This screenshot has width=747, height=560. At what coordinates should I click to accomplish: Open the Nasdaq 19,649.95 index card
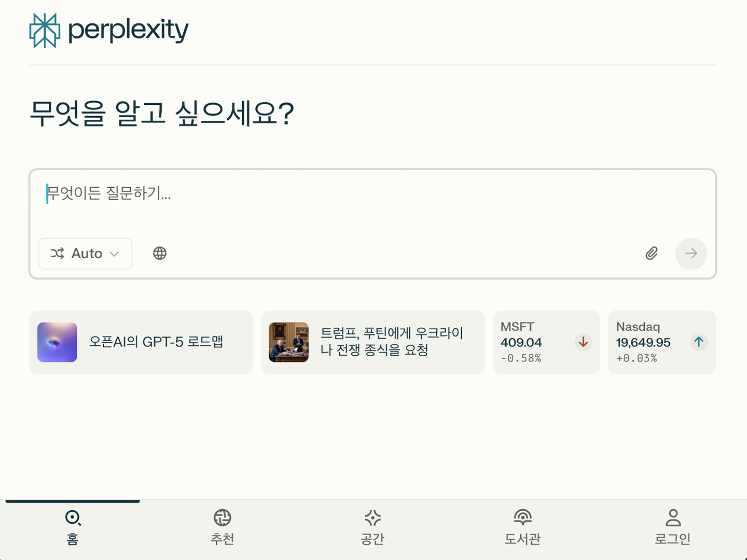(x=662, y=342)
